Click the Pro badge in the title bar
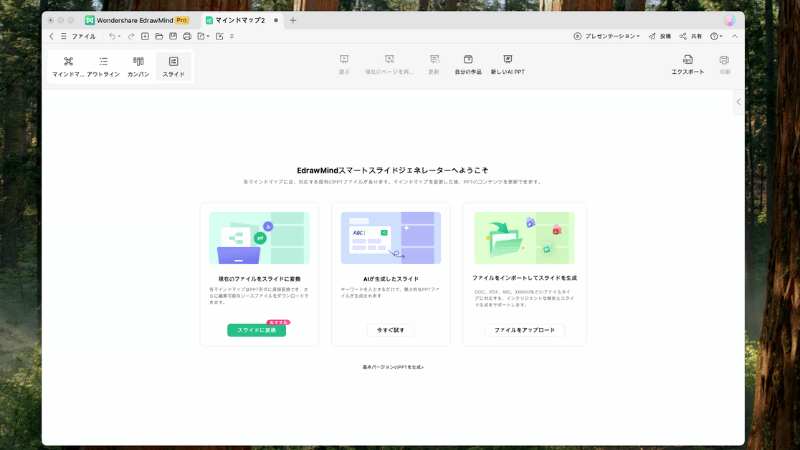 coord(182,20)
